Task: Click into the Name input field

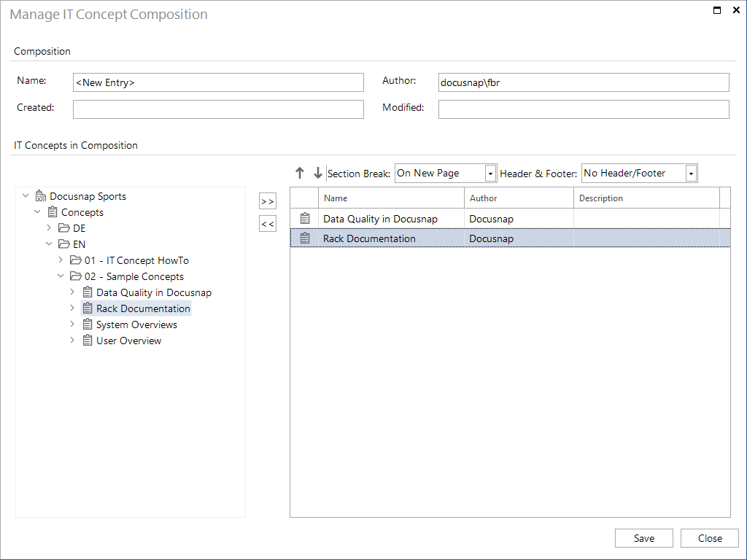Action: [218, 82]
